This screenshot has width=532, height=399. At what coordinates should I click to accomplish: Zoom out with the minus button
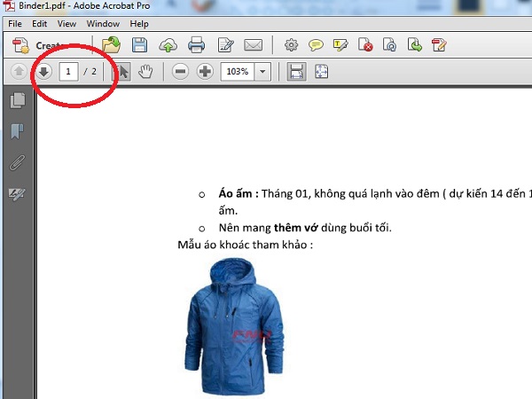pyautogui.click(x=180, y=72)
